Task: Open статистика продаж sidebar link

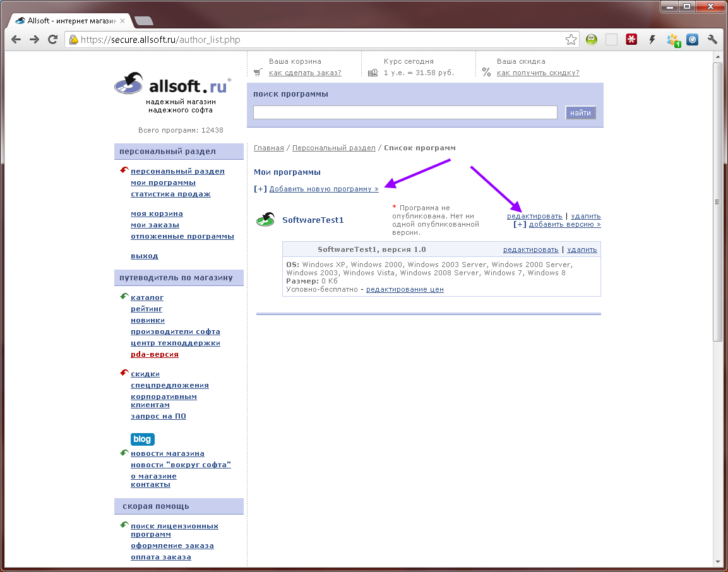Action: (x=170, y=194)
